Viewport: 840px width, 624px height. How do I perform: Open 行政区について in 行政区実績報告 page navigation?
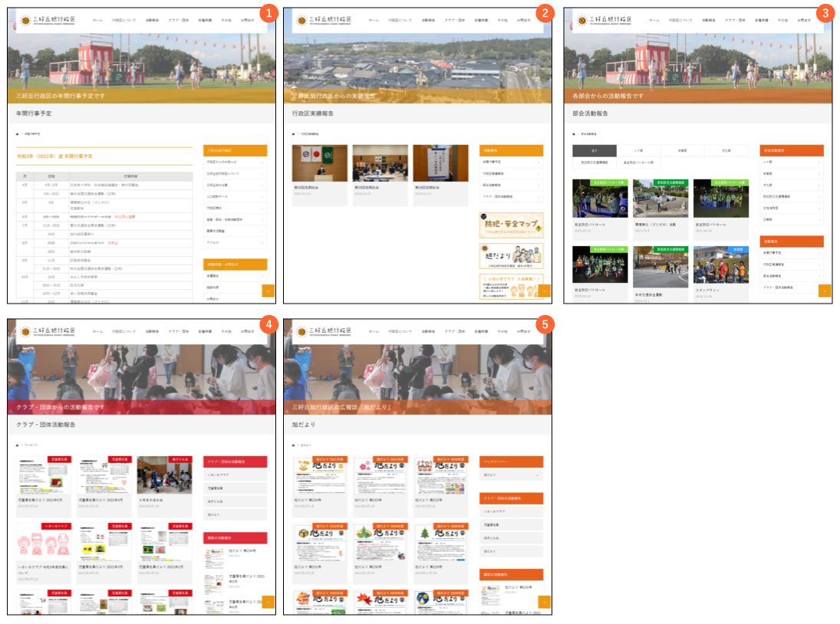[400, 21]
